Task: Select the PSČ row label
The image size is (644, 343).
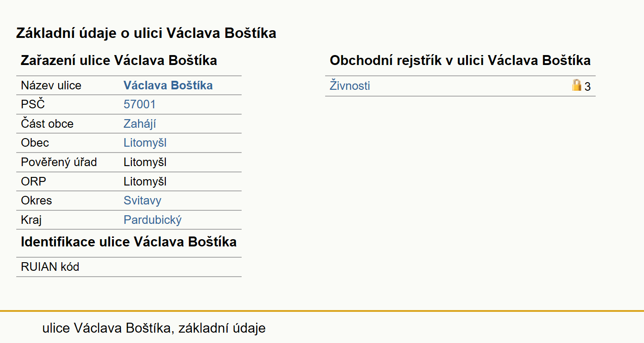Action: click(33, 105)
